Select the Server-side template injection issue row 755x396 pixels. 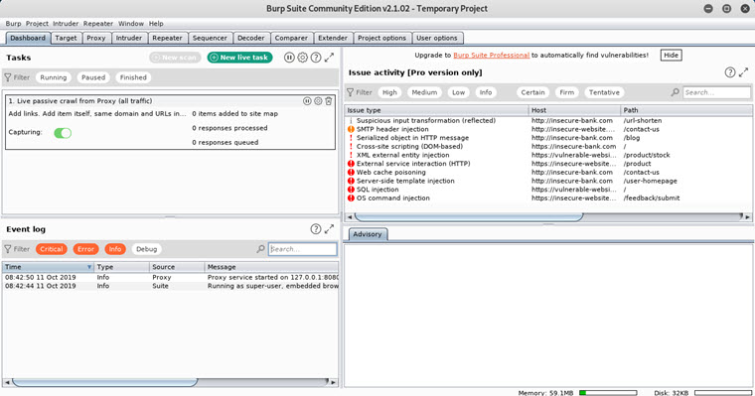(548, 181)
